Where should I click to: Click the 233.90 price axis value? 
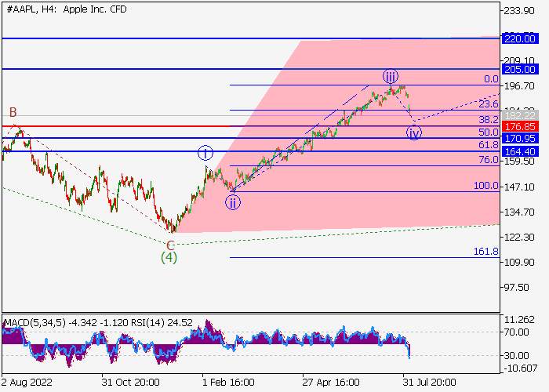[x=519, y=11]
